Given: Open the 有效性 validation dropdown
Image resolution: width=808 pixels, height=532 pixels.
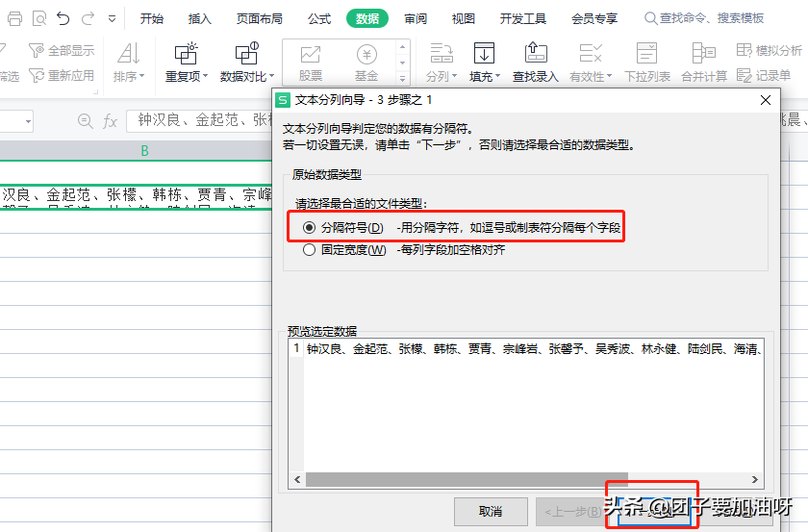Looking at the screenshot, I should coord(591,63).
